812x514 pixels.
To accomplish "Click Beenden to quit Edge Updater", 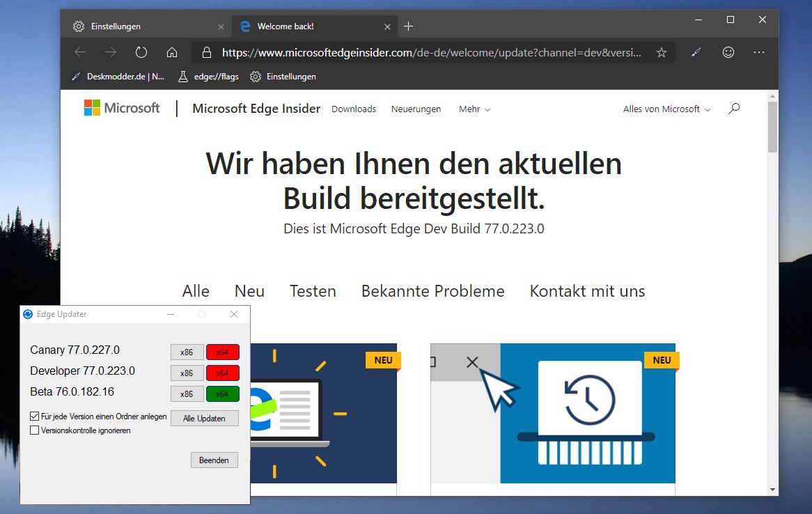I will (214, 460).
